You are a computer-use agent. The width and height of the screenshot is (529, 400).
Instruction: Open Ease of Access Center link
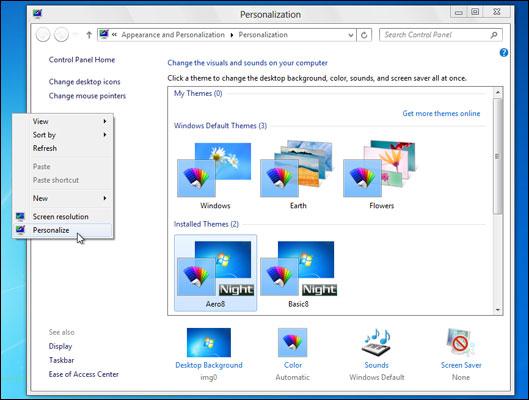pyautogui.click(x=84, y=374)
